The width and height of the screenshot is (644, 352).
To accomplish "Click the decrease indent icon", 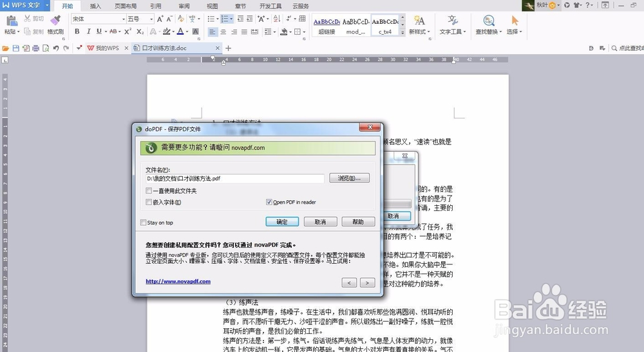I will tap(240, 19).
